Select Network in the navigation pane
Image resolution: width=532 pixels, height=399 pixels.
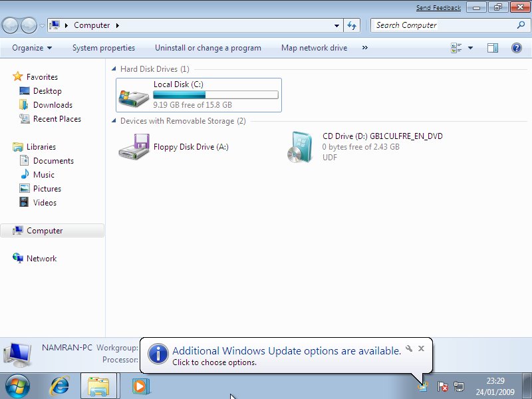(41, 259)
